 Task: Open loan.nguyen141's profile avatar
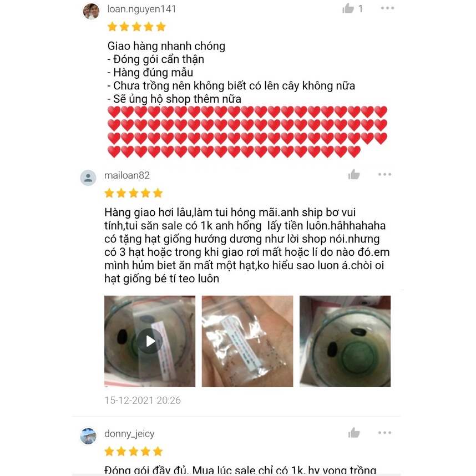click(91, 12)
